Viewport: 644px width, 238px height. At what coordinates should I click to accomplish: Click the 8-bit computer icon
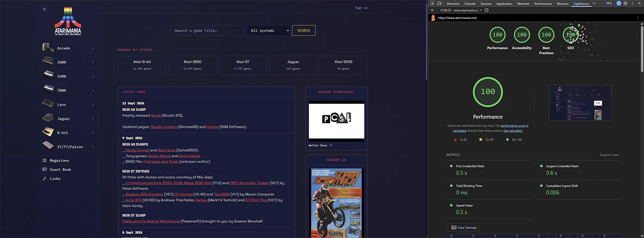pyautogui.click(x=48, y=132)
